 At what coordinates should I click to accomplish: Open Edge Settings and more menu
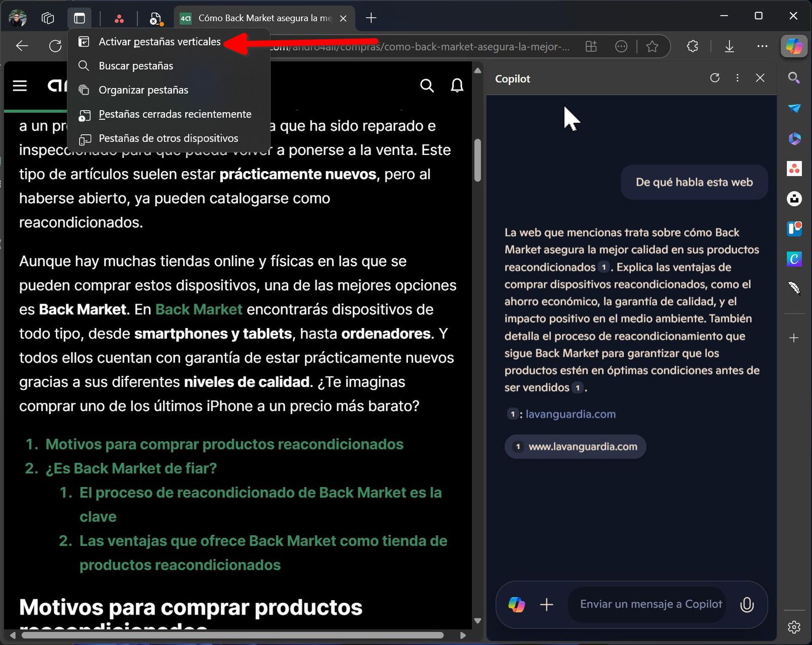[x=762, y=46]
